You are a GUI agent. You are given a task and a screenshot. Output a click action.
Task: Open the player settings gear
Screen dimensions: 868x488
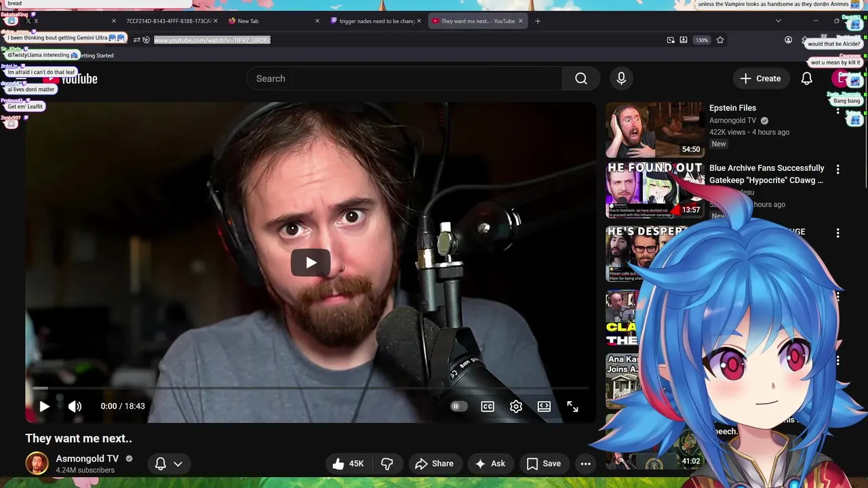click(516, 406)
